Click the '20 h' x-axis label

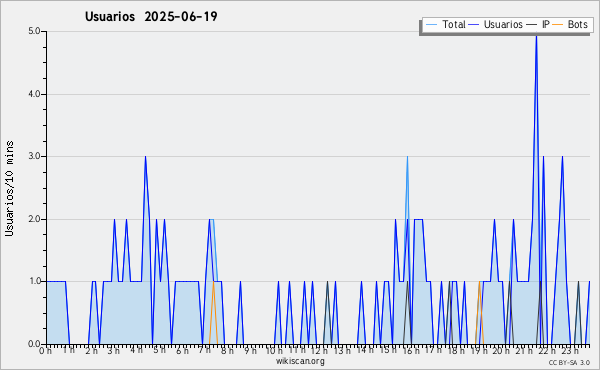501,351
